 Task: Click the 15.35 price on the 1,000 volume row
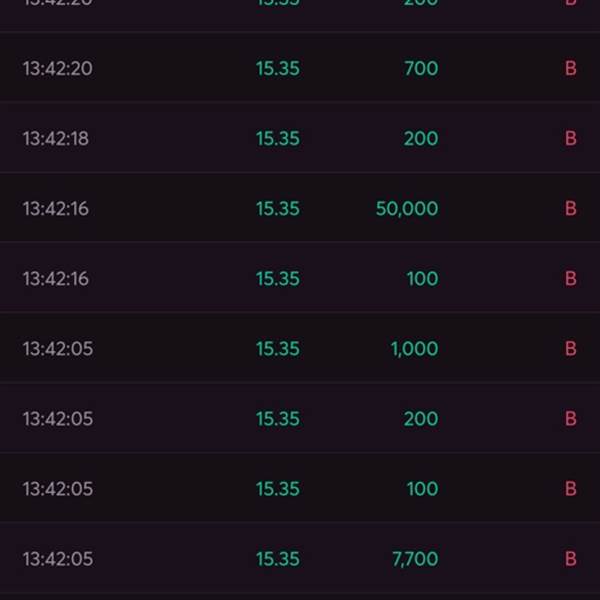click(278, 349)
